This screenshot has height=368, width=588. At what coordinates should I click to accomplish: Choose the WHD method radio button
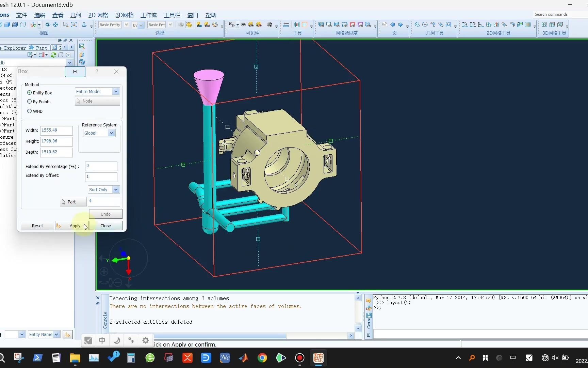click(x=30, y=111)
